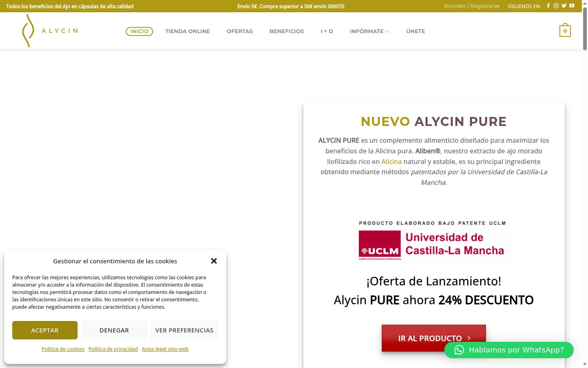588x368 pixels.
Task: Click the page vertical scrollbar thumb
Action: pos(585,29)
